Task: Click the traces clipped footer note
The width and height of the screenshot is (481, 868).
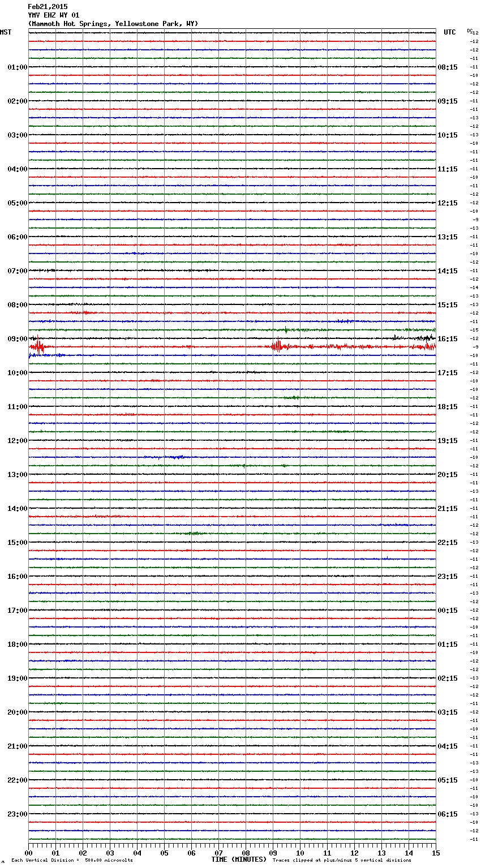Action: [342, 861]
